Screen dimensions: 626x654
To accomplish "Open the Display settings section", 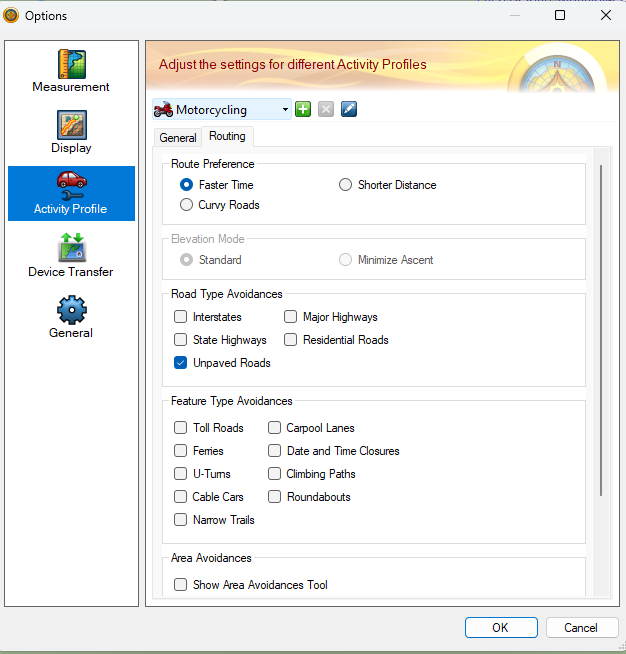I will (x=71, y=132).
